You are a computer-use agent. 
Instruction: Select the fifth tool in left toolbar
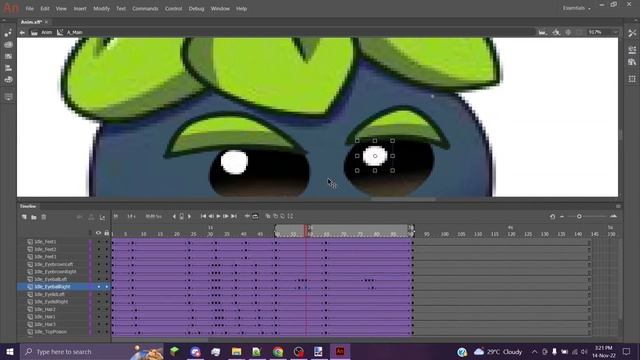click(8, 80)
